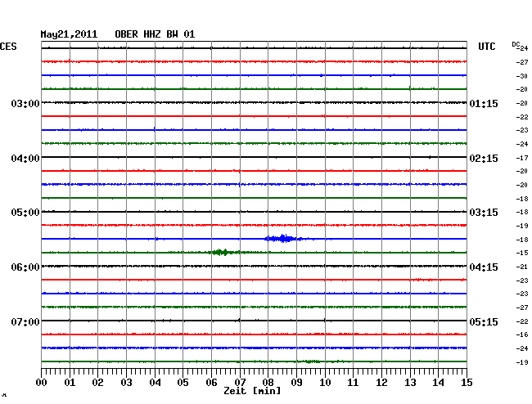Viewport: 532px width, 404px height.
Task: Click the black trace beside 04:15 UTC
Action: [254, 266]
